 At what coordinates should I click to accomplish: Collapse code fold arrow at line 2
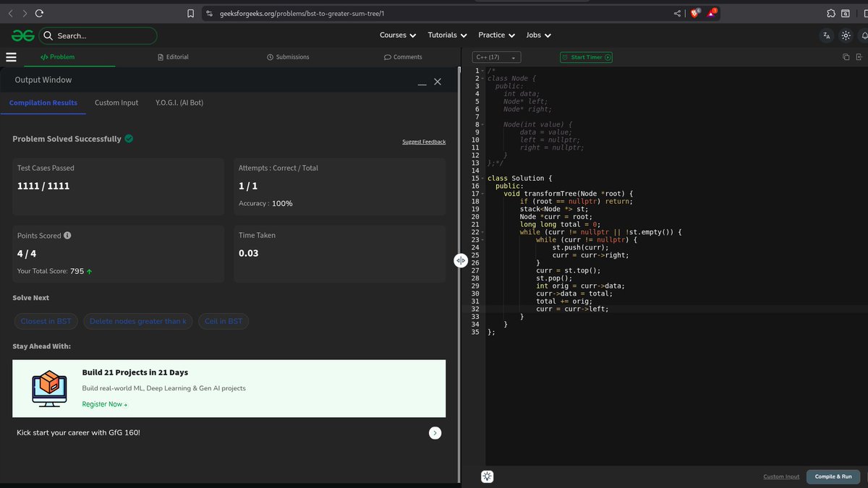(482, 78)
